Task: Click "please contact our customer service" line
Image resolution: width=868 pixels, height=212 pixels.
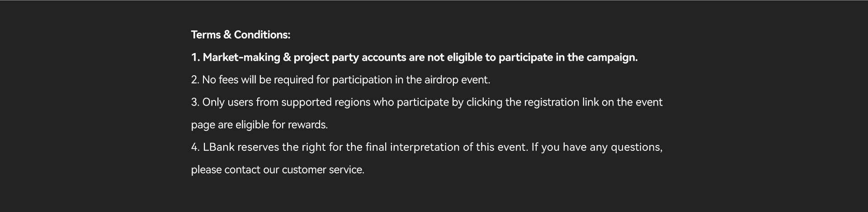Action: (x=278, y=170)
